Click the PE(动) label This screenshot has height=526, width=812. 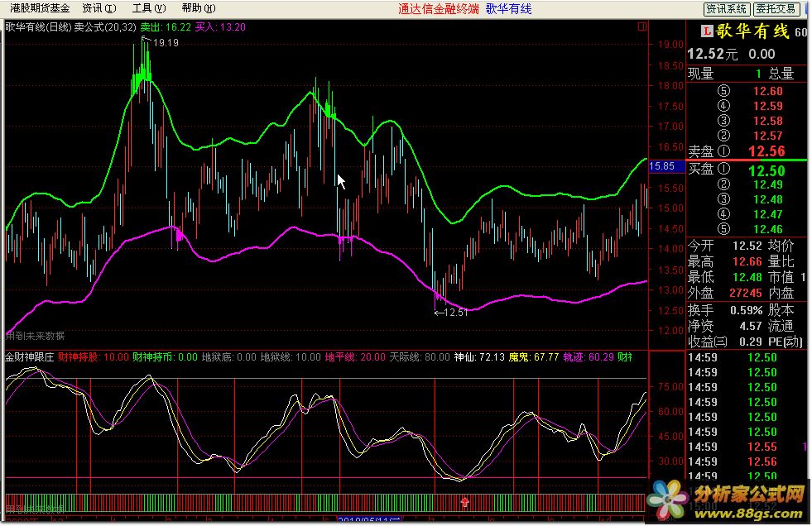pyautogui.click(x=785, y=342)
